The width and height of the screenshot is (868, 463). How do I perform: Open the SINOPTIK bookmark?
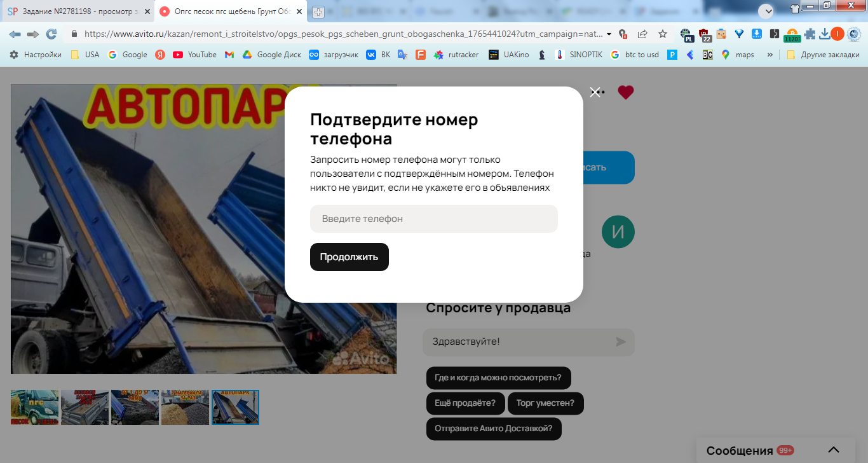579,55
